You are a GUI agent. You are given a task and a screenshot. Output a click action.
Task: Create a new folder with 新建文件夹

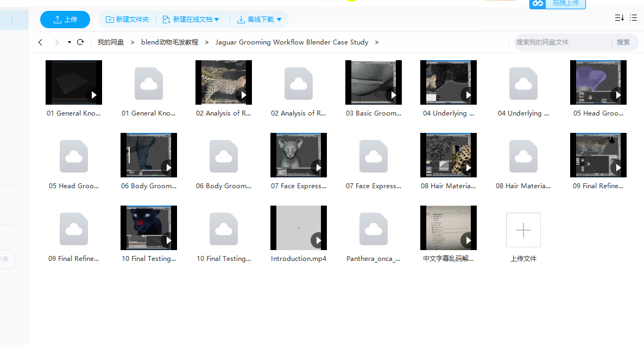pos(127,20)
